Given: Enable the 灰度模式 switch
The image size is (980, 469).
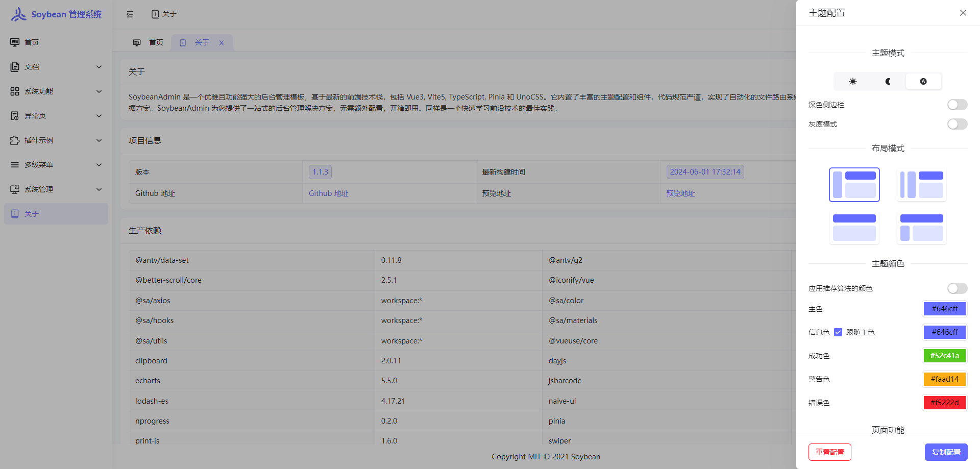Looking at the screenshot, I should click(x=957, y=124).
